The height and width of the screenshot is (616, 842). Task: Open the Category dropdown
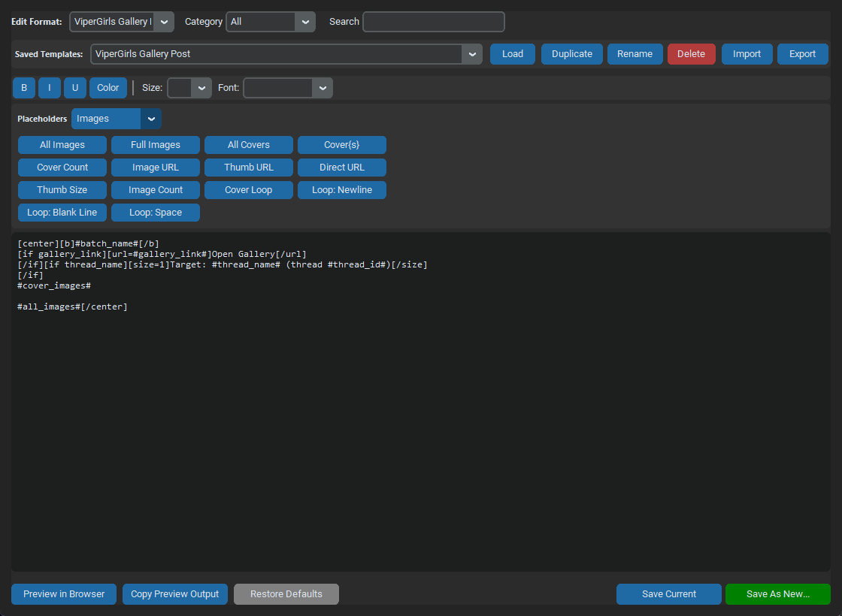(271, 22)
